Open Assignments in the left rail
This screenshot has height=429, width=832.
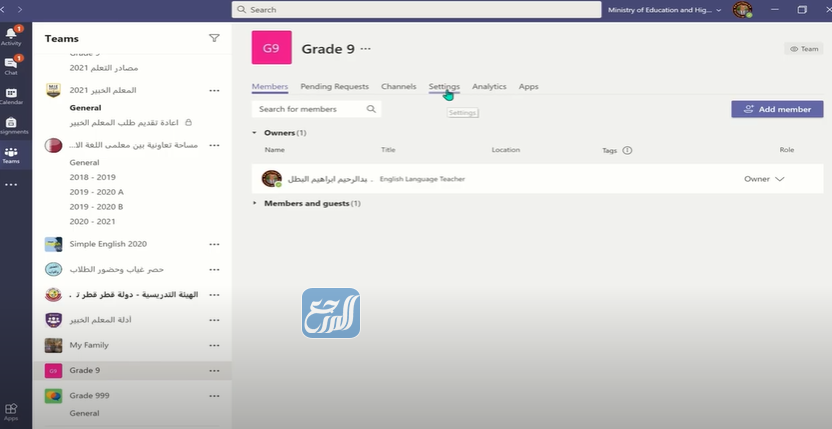[x=12, y=125]
